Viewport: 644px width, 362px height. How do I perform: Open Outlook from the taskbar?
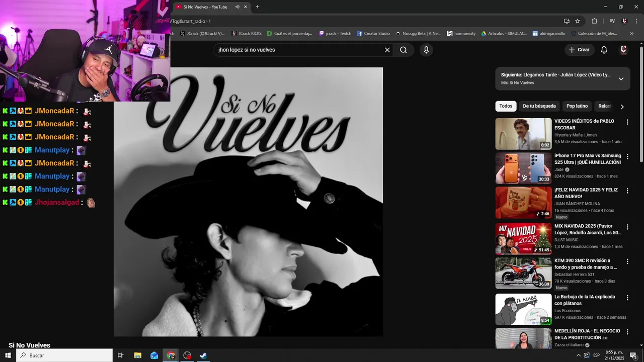154,355
